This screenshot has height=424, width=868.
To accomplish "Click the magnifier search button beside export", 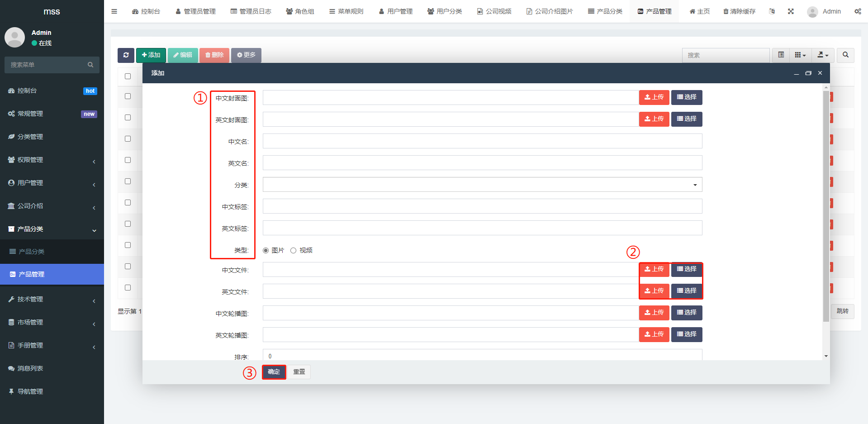I will 845,55.
